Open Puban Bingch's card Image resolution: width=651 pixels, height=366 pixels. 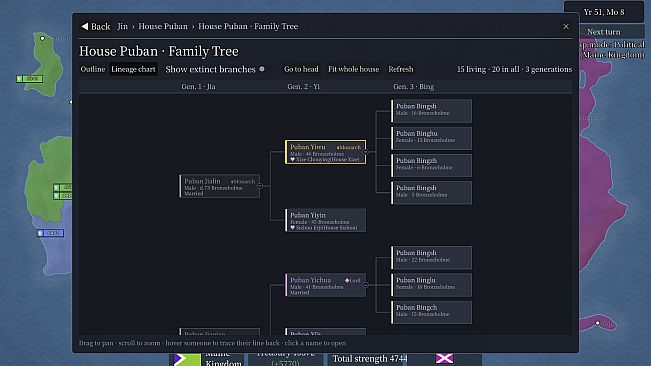[431, 312]
